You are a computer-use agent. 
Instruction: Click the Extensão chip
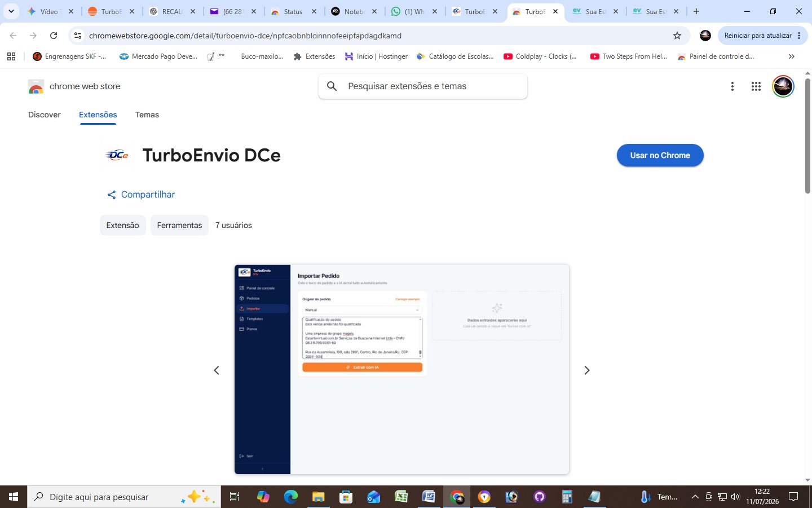[123, 225]
